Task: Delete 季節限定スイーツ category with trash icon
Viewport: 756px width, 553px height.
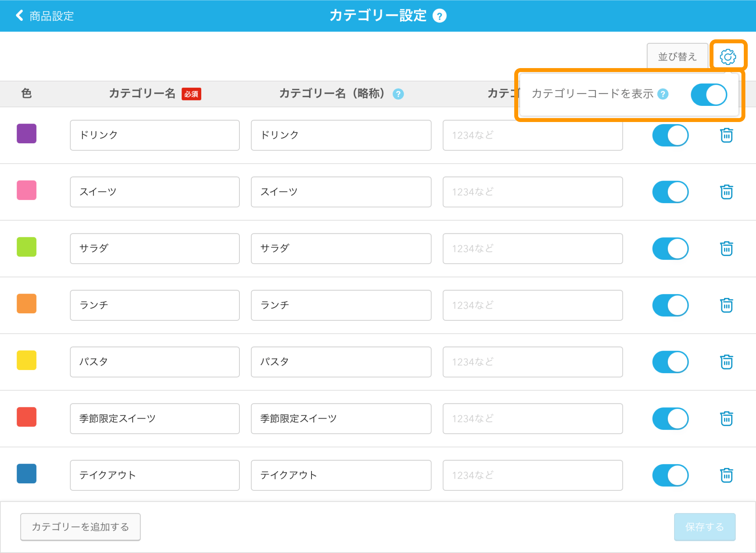Action: pos(726,418)
